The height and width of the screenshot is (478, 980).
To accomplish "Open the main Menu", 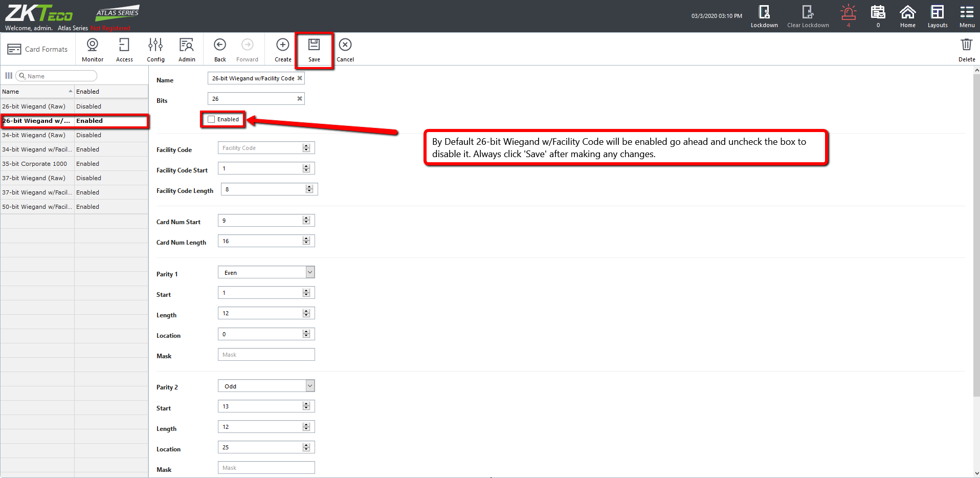I will [x=967, y=16].
